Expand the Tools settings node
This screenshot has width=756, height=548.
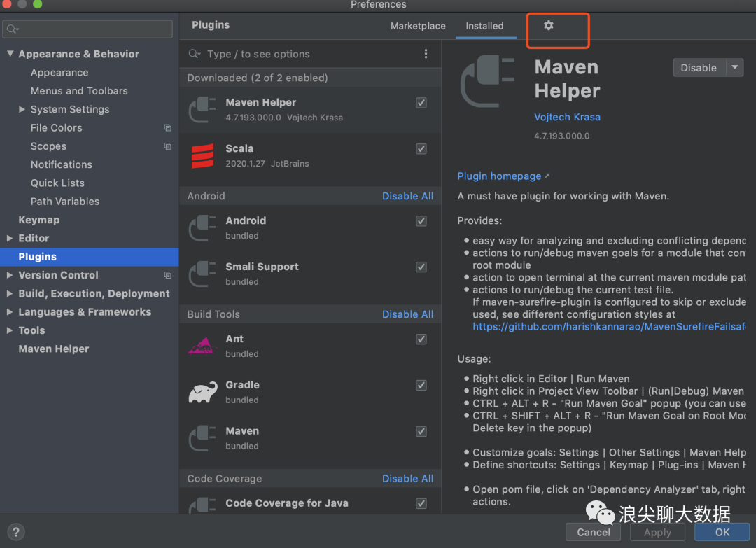coord(10,330)
